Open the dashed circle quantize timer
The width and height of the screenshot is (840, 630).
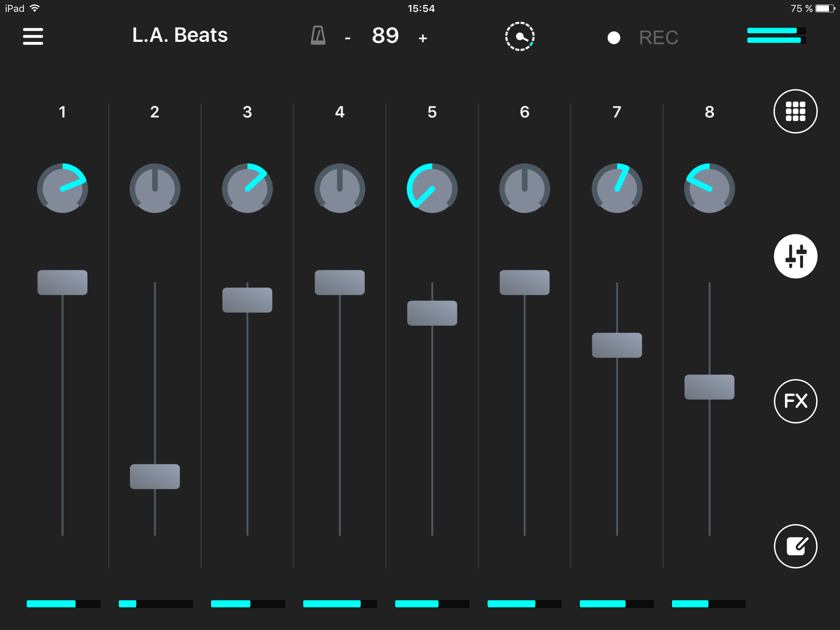(519, 37)
